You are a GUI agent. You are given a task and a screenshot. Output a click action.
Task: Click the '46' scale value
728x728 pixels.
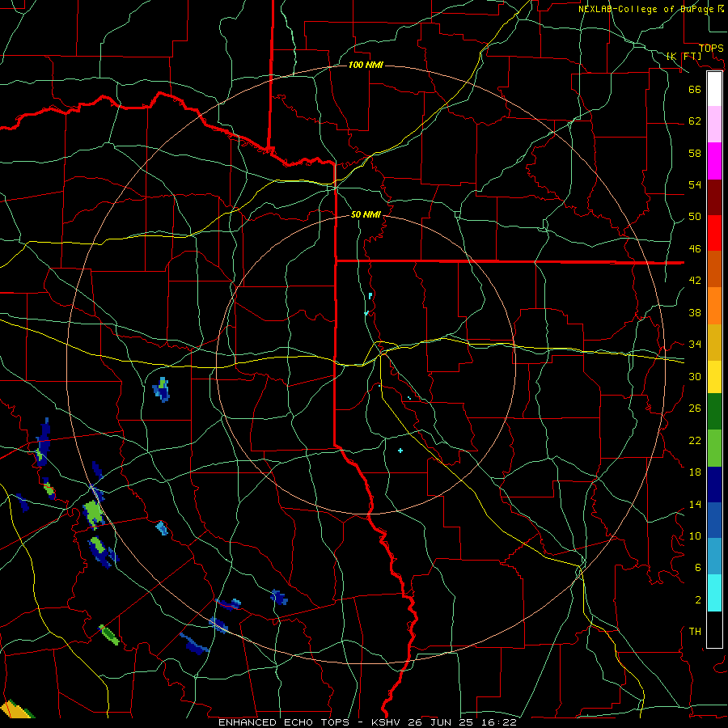[695, 248]
